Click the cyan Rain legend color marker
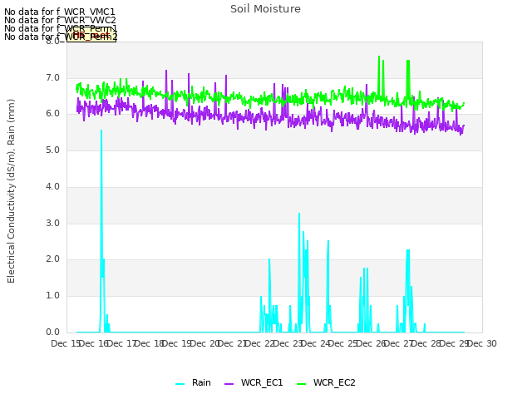The image size is (532, 399). tap(180, 384)
